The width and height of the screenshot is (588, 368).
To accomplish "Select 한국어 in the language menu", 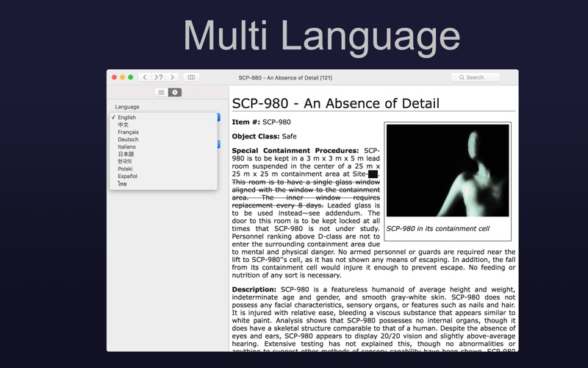I will click(x=163, y=161).
